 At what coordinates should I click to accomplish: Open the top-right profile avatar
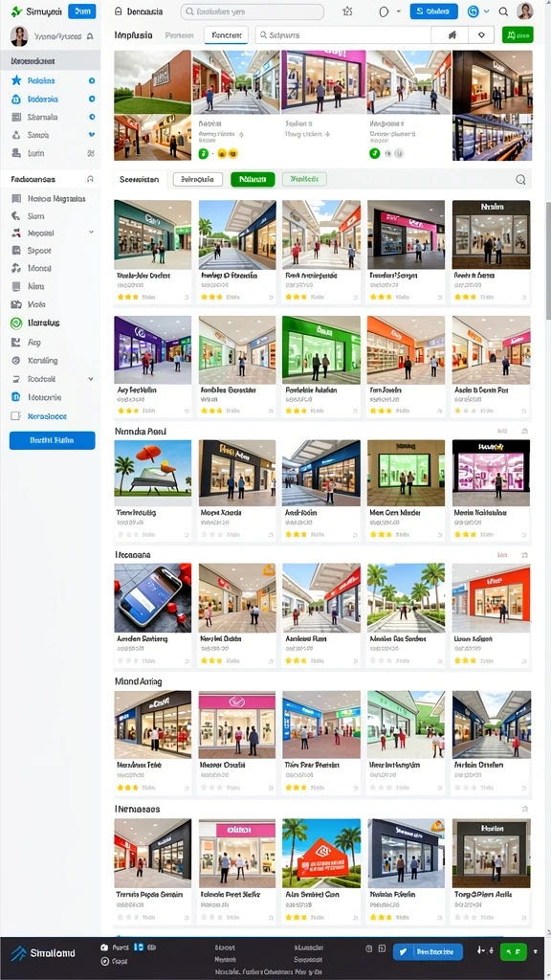pos(525,11)
